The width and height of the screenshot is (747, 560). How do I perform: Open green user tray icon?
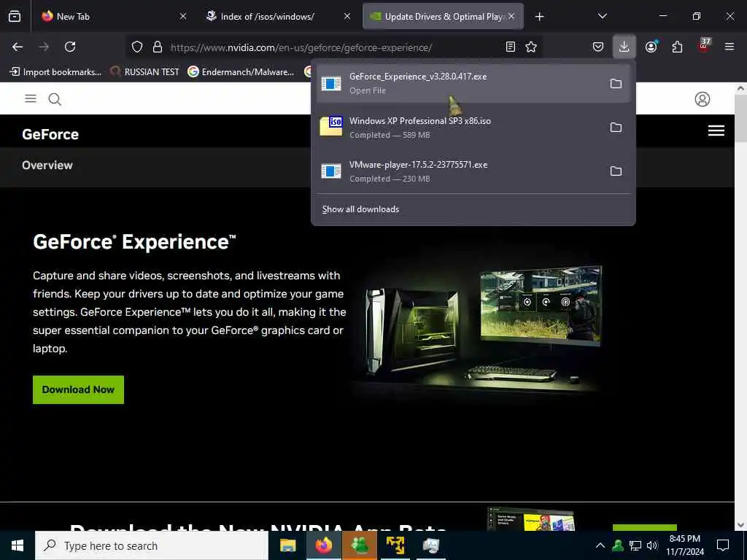coord(618,545)
